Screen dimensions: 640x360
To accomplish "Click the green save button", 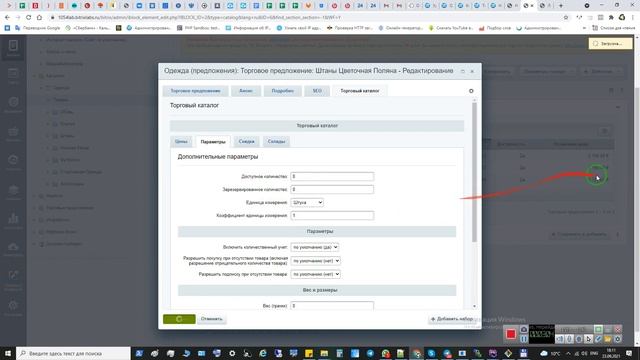I will [179, 319].
